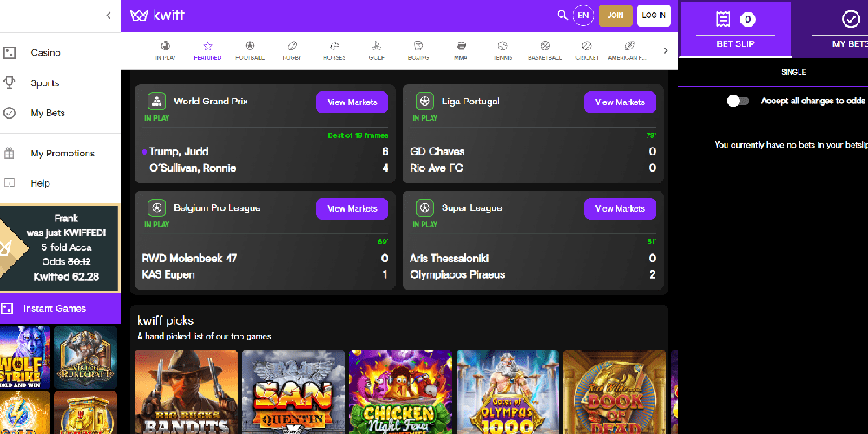868x434 pixels.
Task: Open the Casino menu item
Action: 45,53
